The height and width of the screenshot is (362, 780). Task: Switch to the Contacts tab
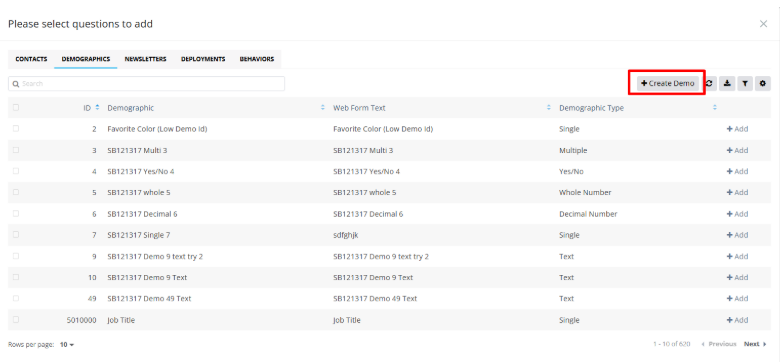coord(31,59)
